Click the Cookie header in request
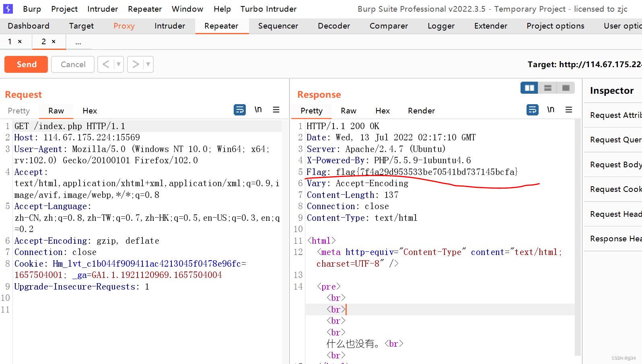 click(130, 269)
